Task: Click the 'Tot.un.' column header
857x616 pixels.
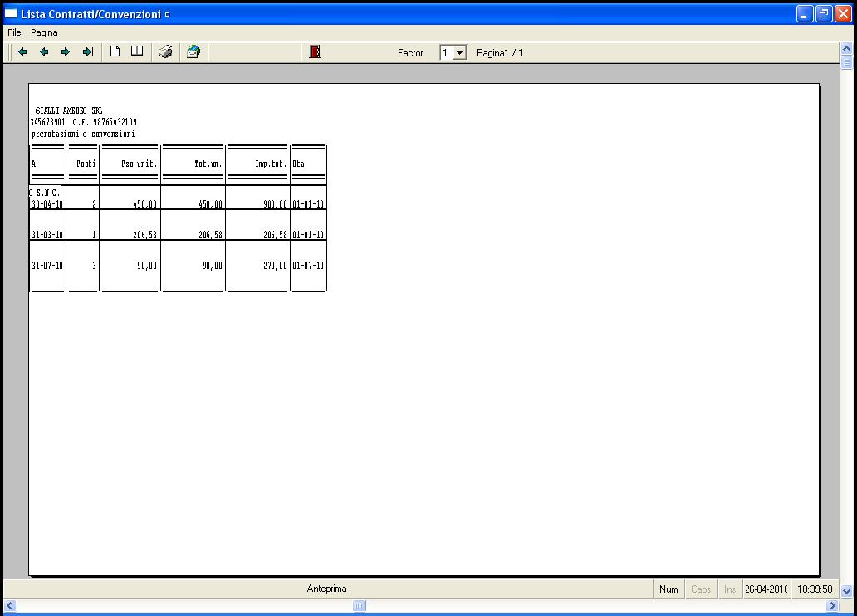Action: pyautogui.click(x=208, y=164)
